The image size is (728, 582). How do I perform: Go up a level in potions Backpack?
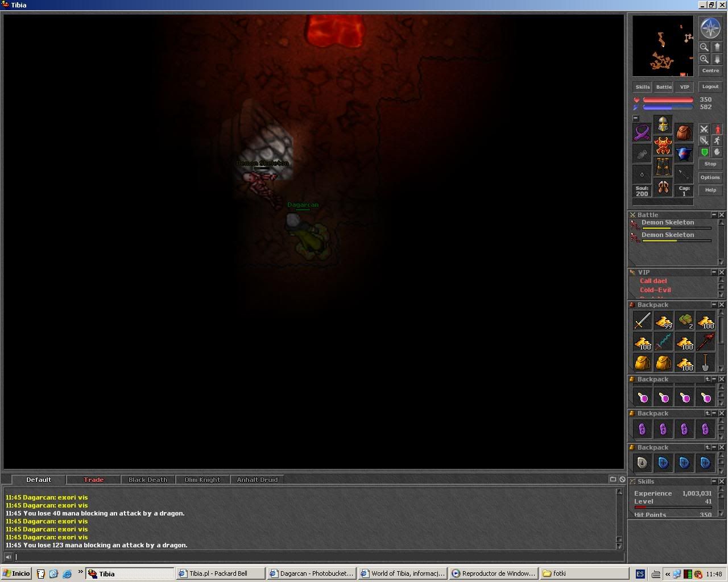click(708, 379)
